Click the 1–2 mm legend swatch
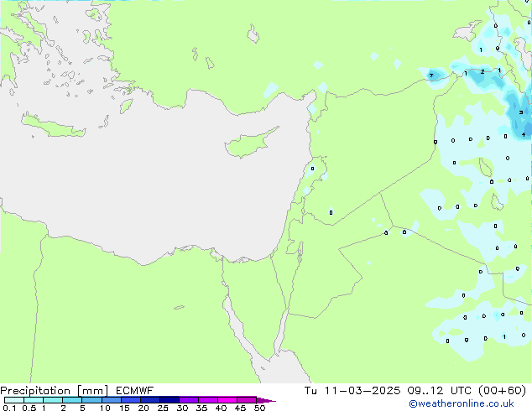Viewport: 532px width, 411px height. tap(53, 400)
